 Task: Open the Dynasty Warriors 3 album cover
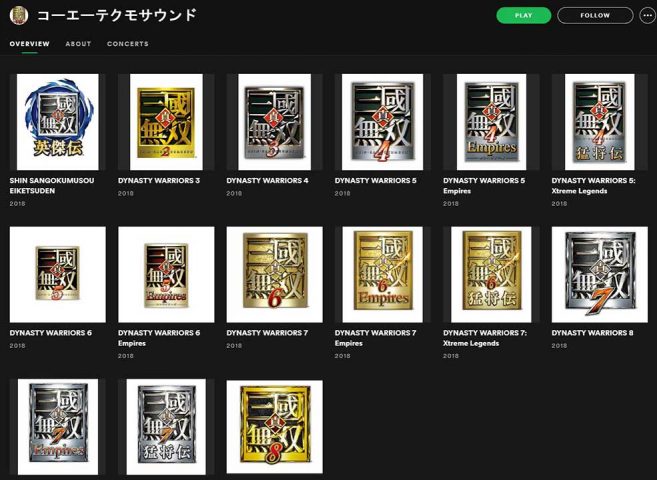166,122
